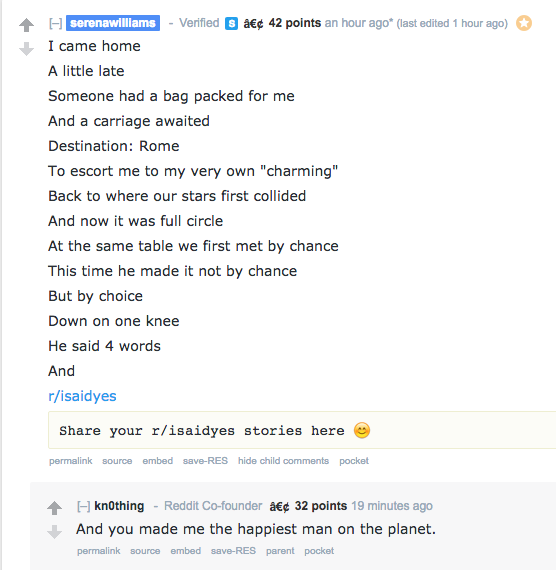
Task: Click save-RES under serenawilliams comment
Action: [x=205, y=461]
